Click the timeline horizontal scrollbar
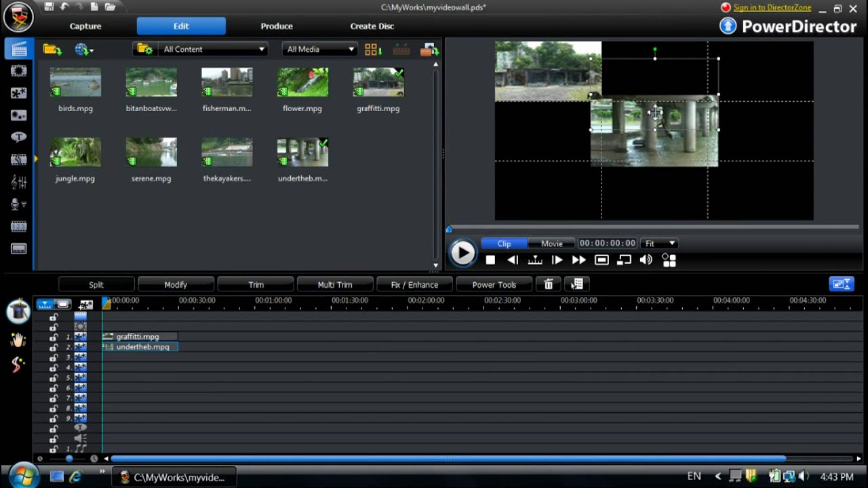 pyautogui.click(x=448, y=459)
